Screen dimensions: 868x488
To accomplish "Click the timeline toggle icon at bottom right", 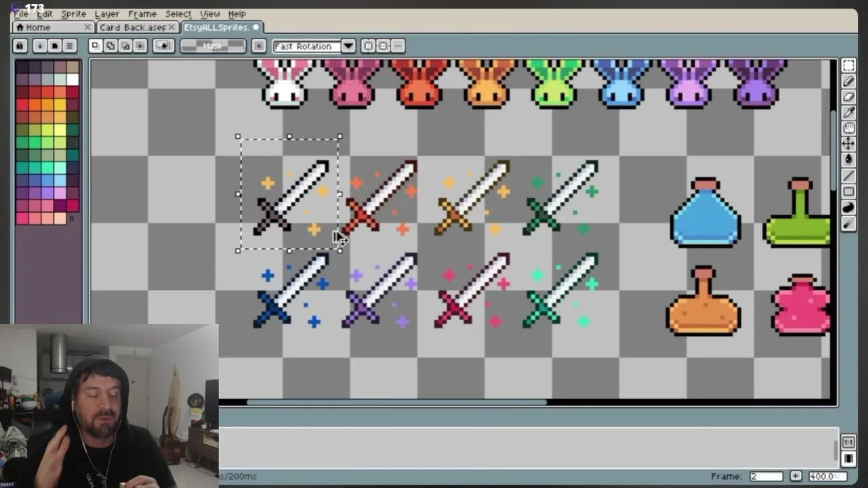I will pyautogui.click(x=848, y=459).
